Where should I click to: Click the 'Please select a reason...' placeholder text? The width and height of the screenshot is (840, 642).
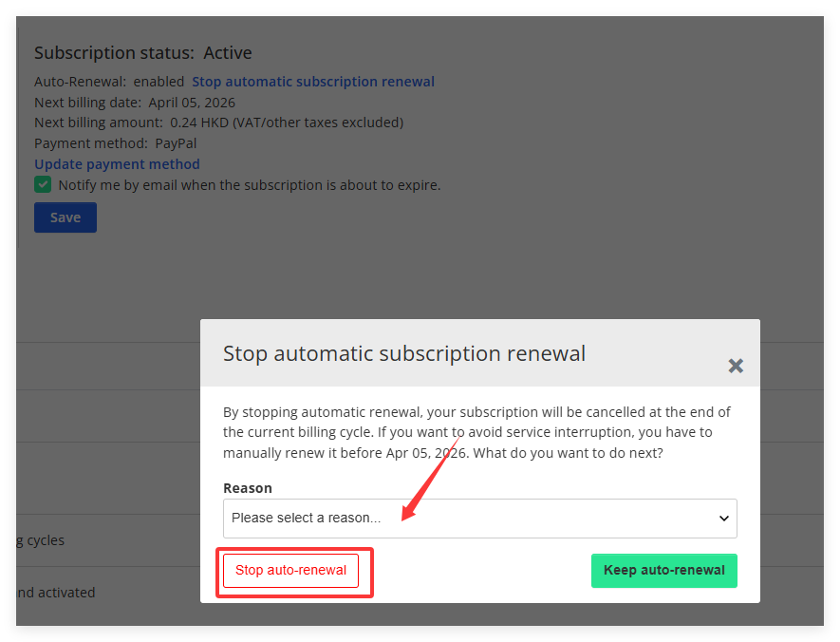(306, 519)
